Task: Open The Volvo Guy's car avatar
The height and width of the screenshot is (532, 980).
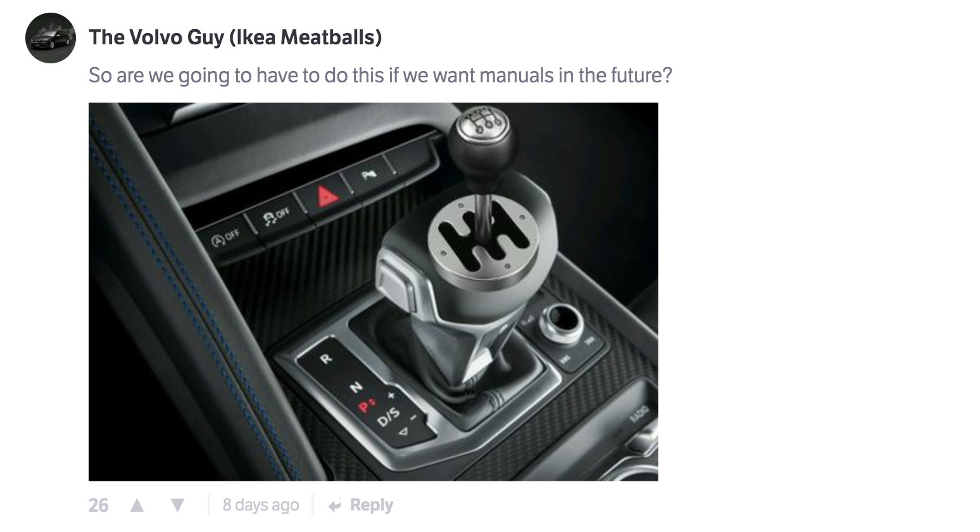Action: click(51, 38)
